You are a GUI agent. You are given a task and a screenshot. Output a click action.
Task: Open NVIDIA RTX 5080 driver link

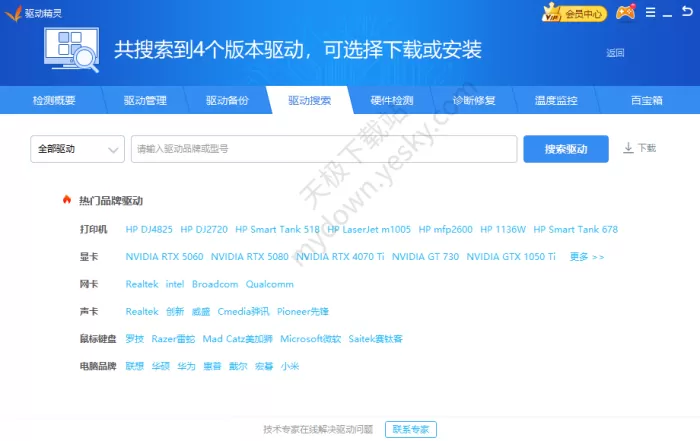point(250,257)
